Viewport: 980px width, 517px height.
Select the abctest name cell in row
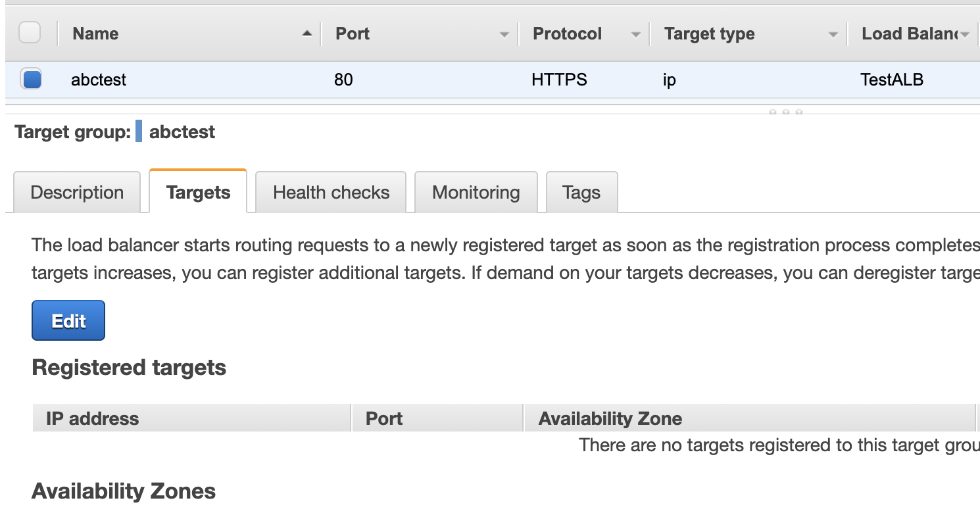[x=99, y=80]
